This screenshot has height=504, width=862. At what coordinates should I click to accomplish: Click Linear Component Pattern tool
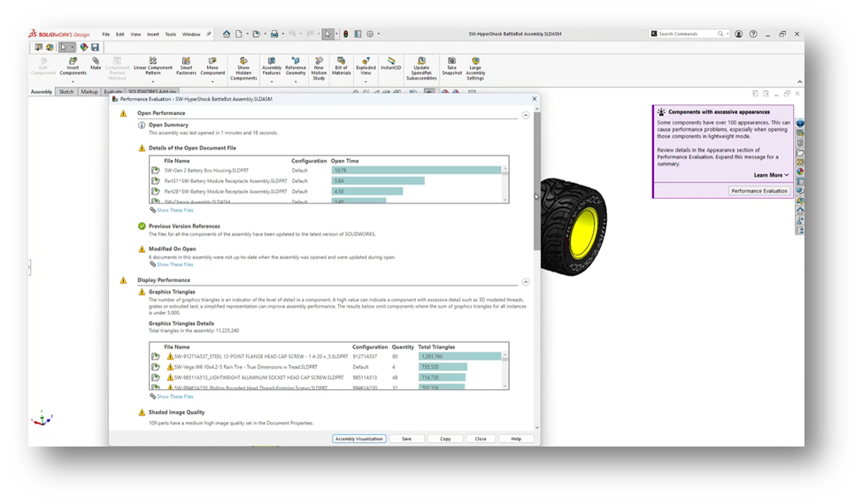point(153,66)
